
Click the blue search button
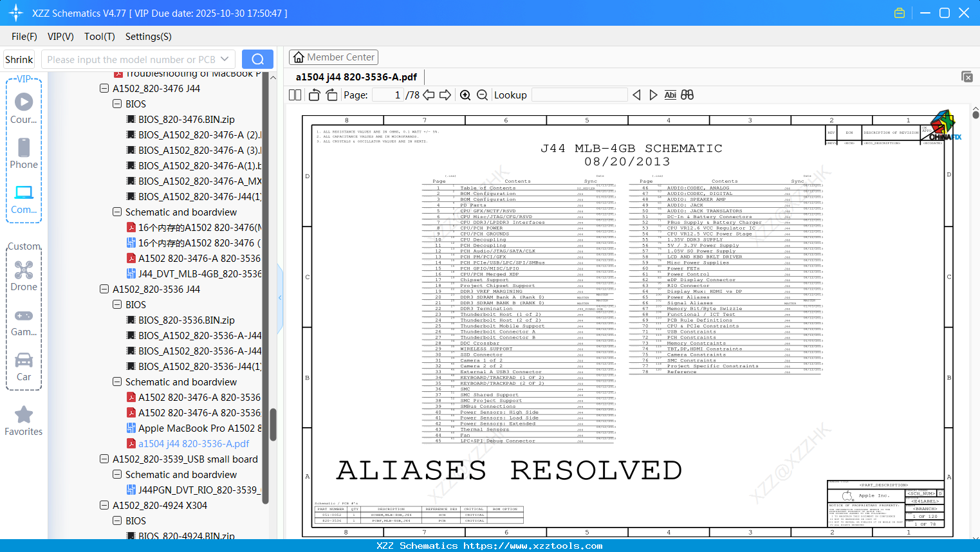(x=257, y=59)
